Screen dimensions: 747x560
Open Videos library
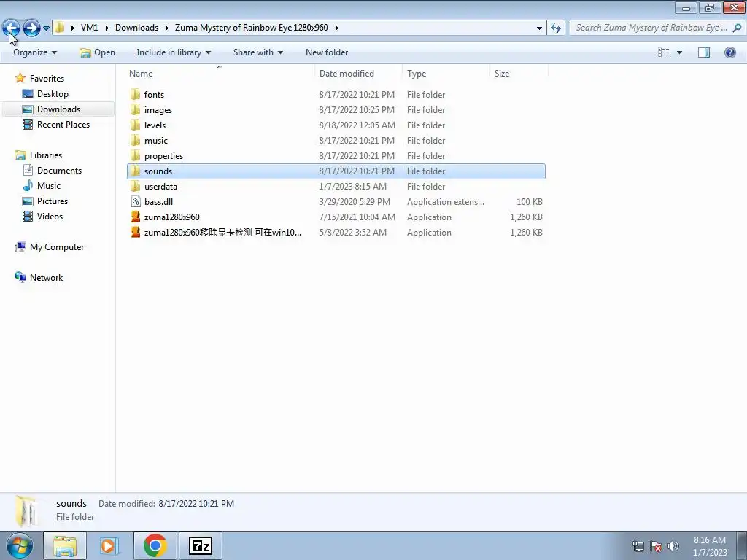click(50, 216)
